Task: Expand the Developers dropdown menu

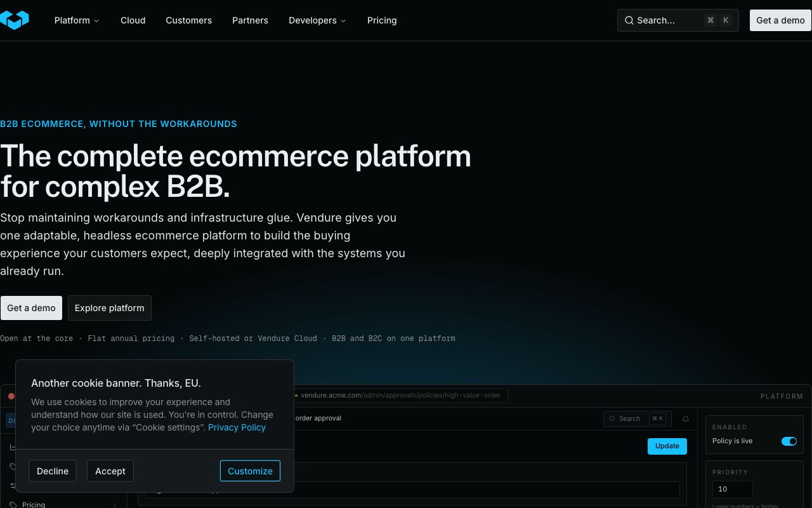Action: tap(317, 20)
